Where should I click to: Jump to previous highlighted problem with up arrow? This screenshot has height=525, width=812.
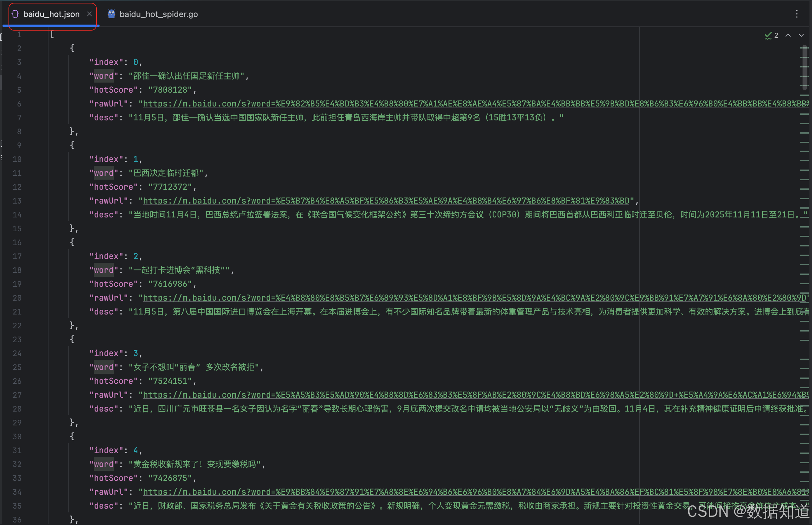(788, 36)
